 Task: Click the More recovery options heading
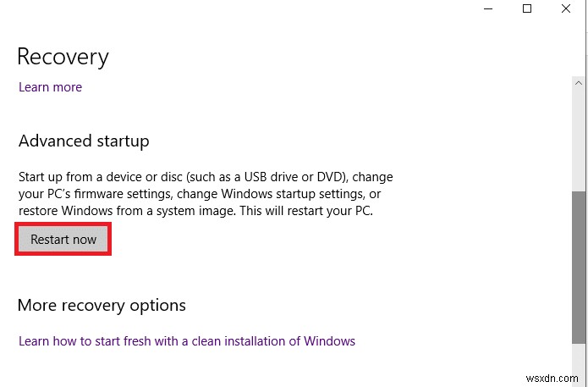pyautogui.click(x=102, y=305)
